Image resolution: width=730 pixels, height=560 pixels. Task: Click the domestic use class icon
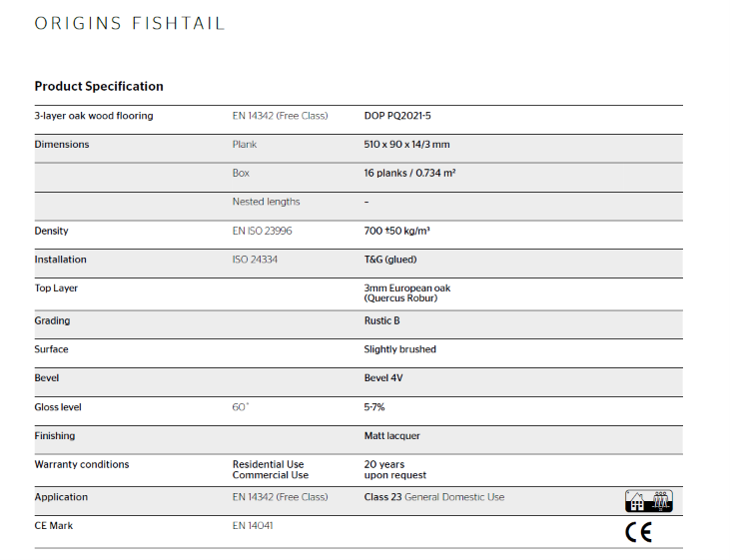click(x=649, y=501)
